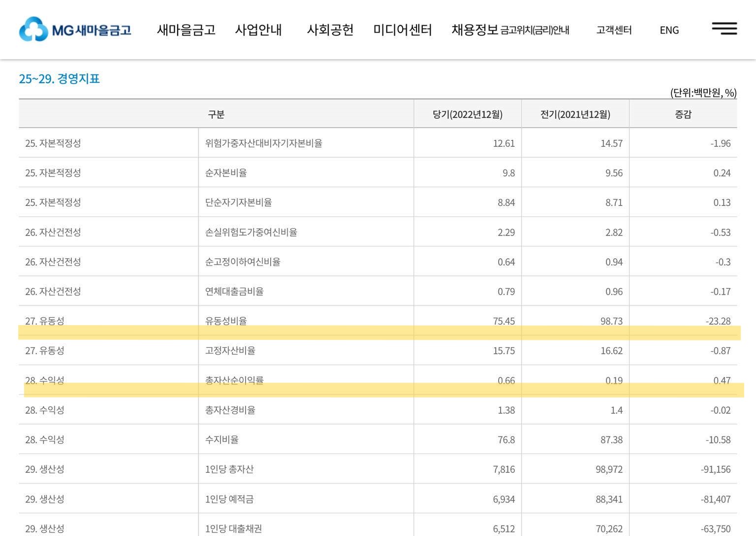756x536 pixels.
Task: Open the 사회공헌 menu
Action: click(330, 30)
